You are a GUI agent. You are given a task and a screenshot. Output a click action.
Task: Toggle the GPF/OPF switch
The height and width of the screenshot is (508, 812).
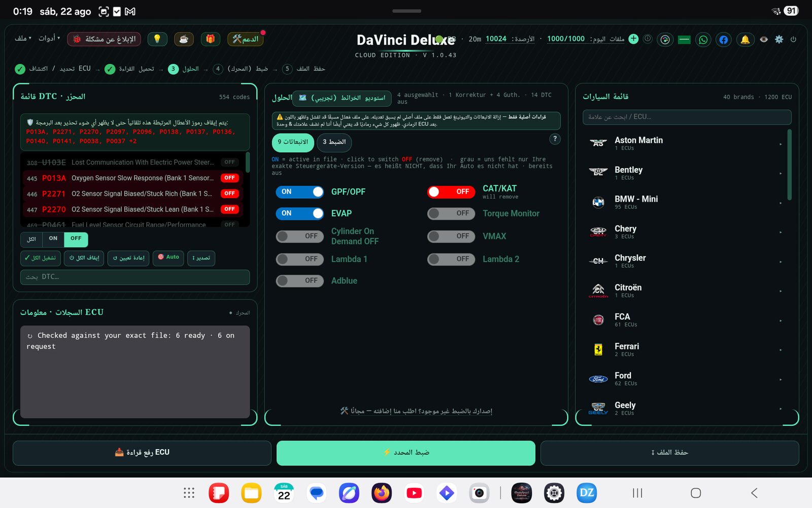click(x=300, y=192)
